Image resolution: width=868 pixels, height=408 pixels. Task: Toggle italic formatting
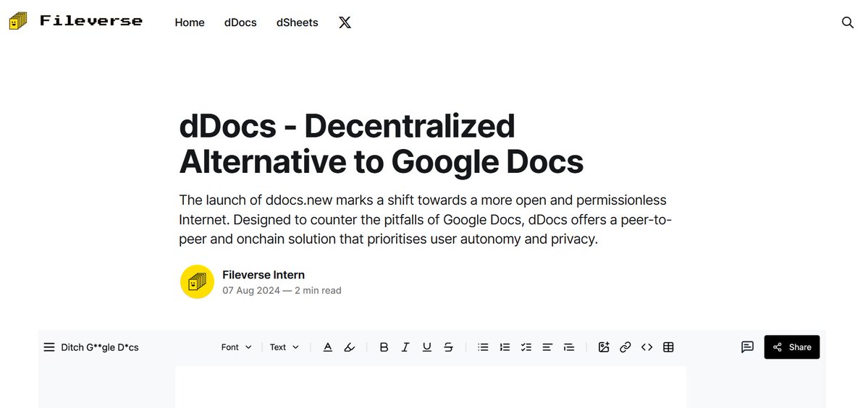click(x=405, y=347)
